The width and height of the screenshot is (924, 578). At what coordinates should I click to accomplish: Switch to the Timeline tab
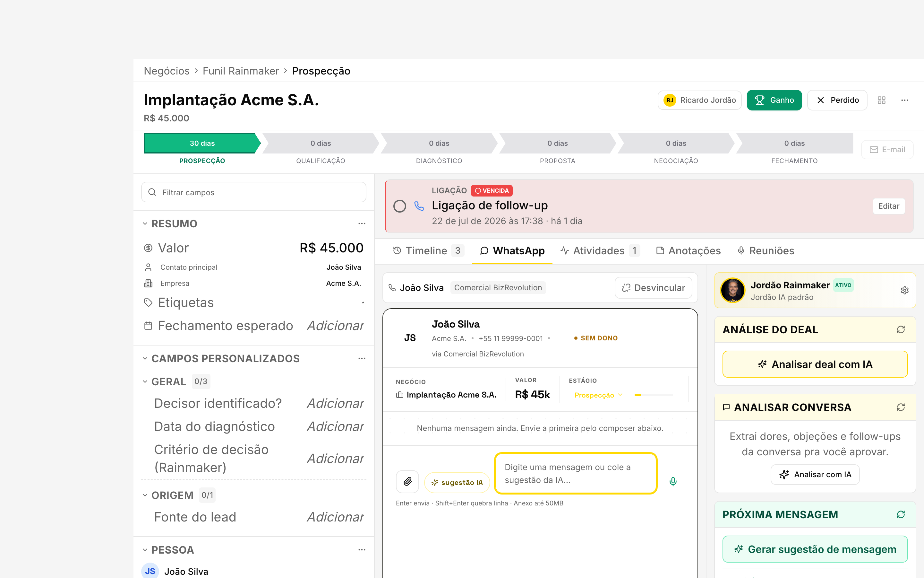point(428,251)
